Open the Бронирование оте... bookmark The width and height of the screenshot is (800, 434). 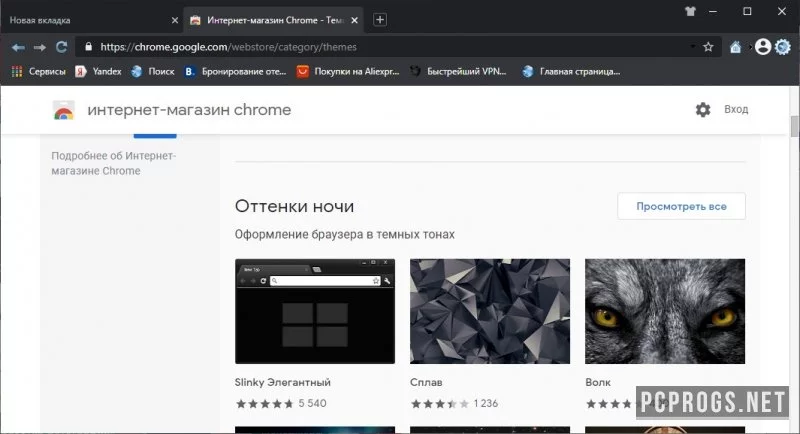(235, 71)
